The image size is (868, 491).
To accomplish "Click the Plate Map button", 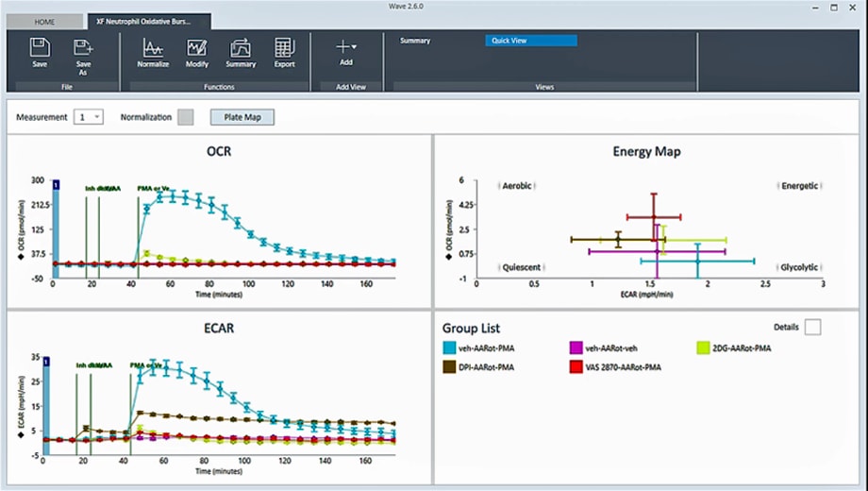I will (242, 117).
